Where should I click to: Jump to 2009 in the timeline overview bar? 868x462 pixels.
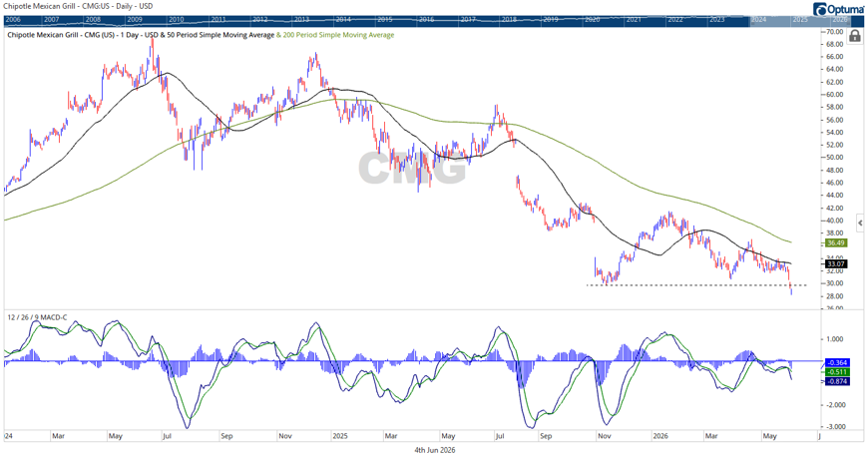135,19
